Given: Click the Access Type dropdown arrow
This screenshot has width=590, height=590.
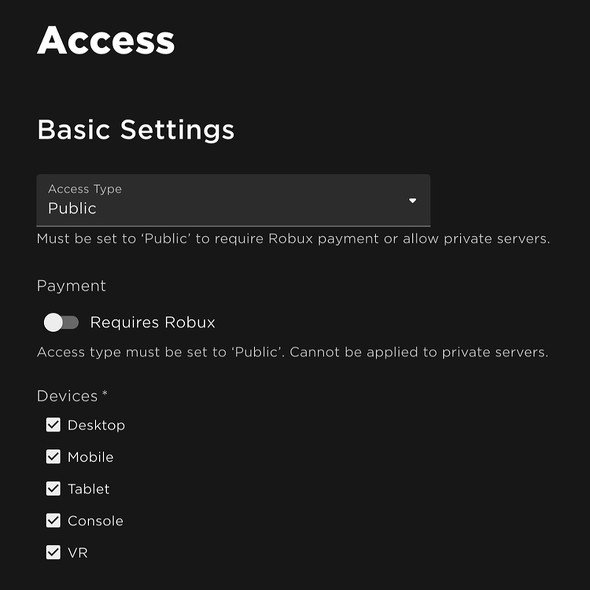Looking at the screenshot, I should (412, 201).
